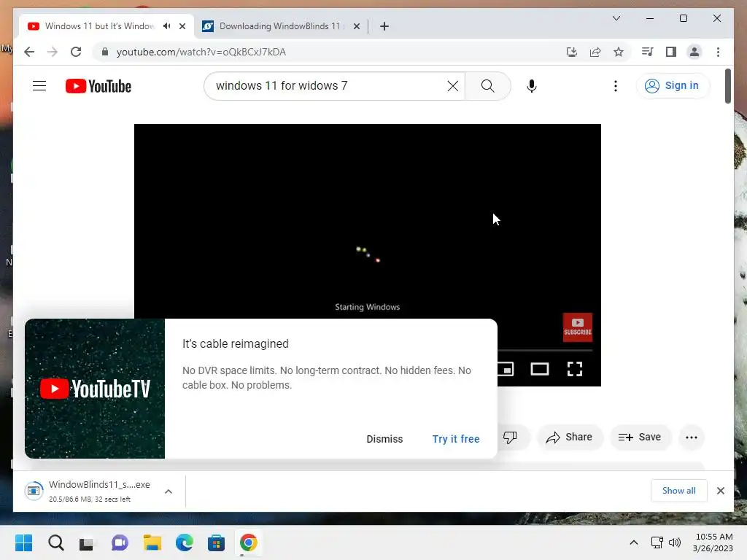Show all downloads
Image resolution: width=747 pixels, height=560 pixels.
point(678,491)
